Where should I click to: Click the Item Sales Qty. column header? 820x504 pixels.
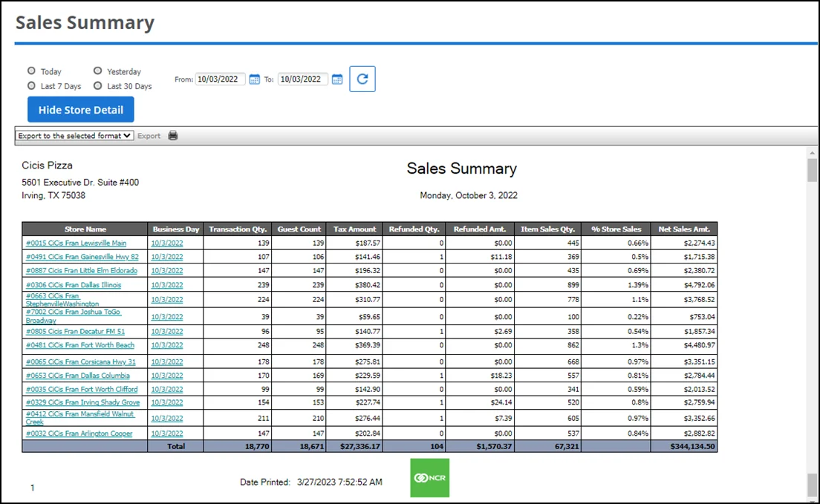click(x=548, y=229)
